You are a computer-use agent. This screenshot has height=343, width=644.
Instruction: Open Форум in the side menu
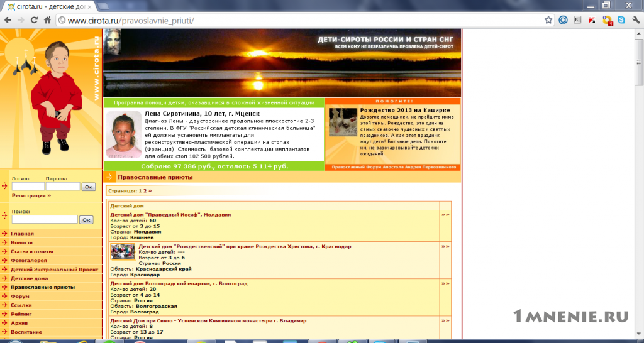20,297
